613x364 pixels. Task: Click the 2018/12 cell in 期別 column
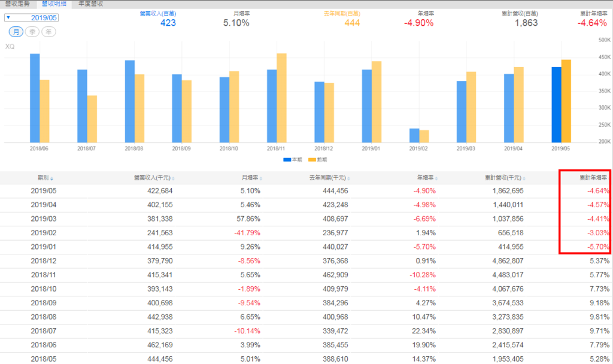(43, 261)
